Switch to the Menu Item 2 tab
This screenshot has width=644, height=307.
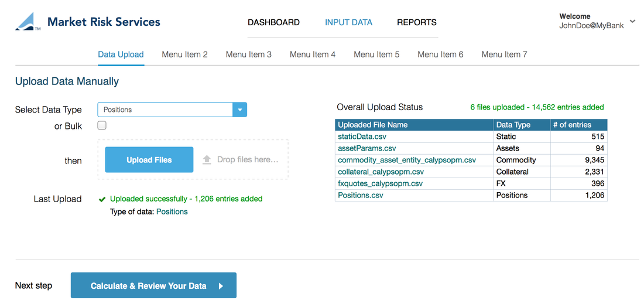pyautogui.click(x=184, y=54)
